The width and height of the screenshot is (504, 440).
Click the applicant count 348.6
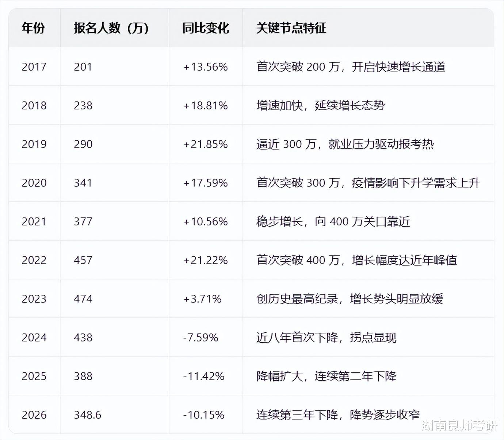87,415
